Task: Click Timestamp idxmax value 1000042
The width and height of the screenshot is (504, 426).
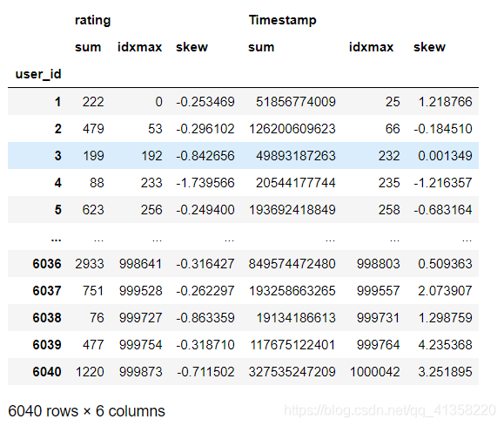Action: 375,372
